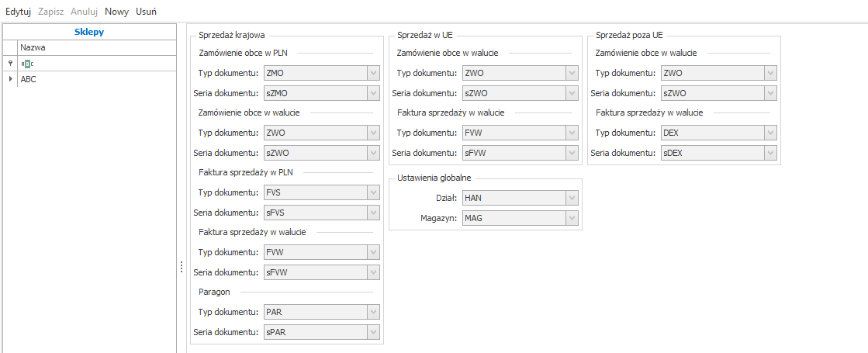
Task: Expand the ABC row arrow indicator
Action: click(9, 78)
